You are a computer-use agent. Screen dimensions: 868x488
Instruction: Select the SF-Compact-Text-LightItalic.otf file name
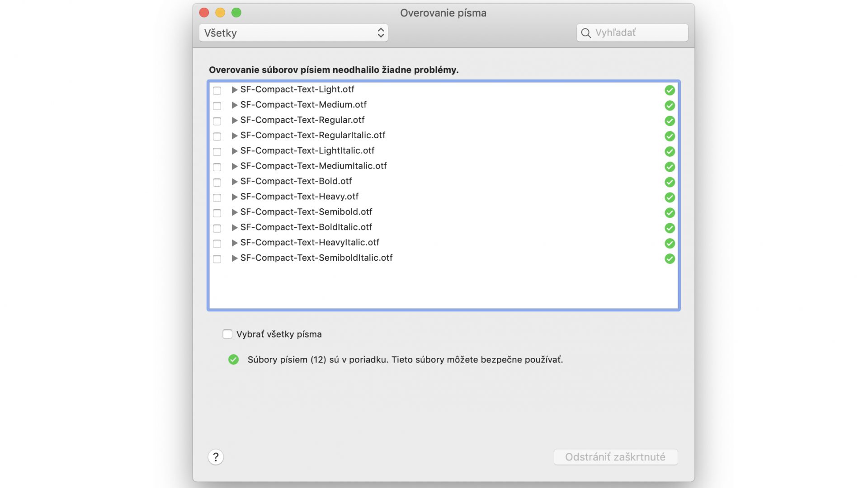click(x=307, y=151)
